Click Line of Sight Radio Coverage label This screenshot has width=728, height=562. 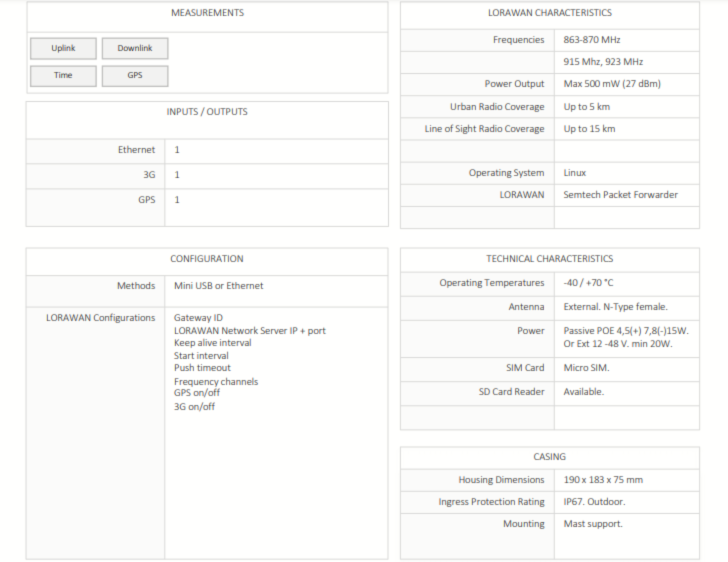click(x=484, y=129)
